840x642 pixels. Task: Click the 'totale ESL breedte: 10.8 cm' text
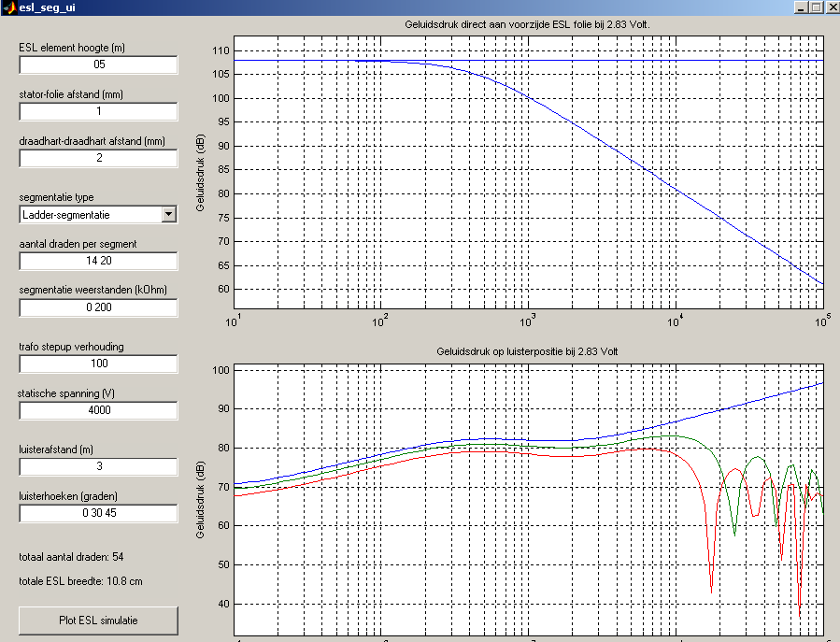point(81,581)
